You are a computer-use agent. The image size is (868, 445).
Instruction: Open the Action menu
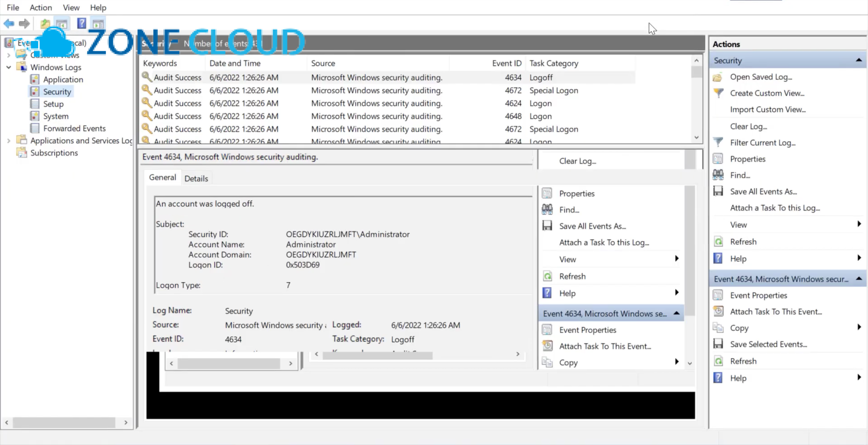click(x=41, y=7)
